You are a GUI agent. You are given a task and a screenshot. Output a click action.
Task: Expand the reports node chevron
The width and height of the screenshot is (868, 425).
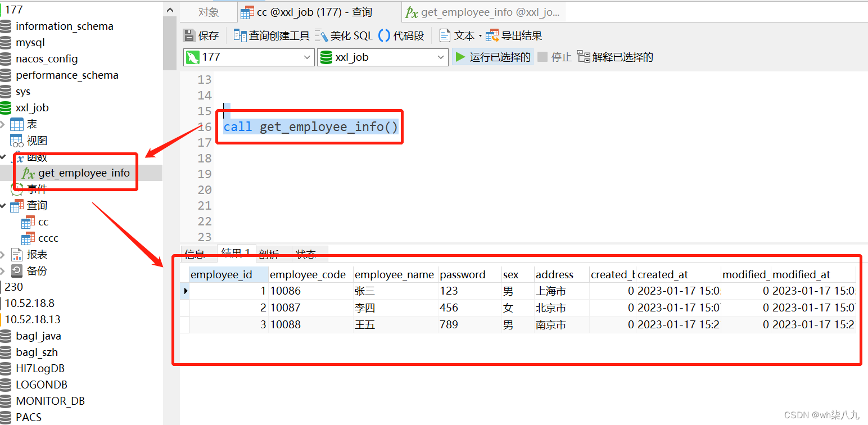pyautogui.click(x=3, y=255)
